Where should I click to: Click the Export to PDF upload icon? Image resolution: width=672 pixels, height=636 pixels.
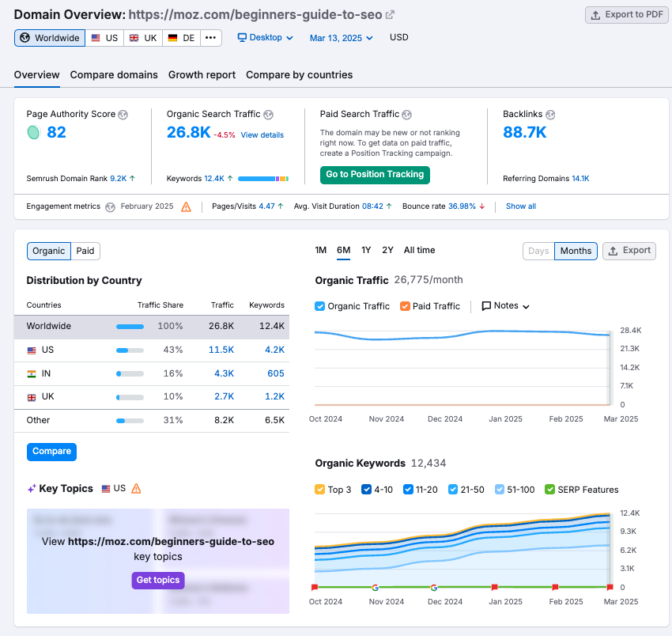pyautogui.click(x=595, y=16)
